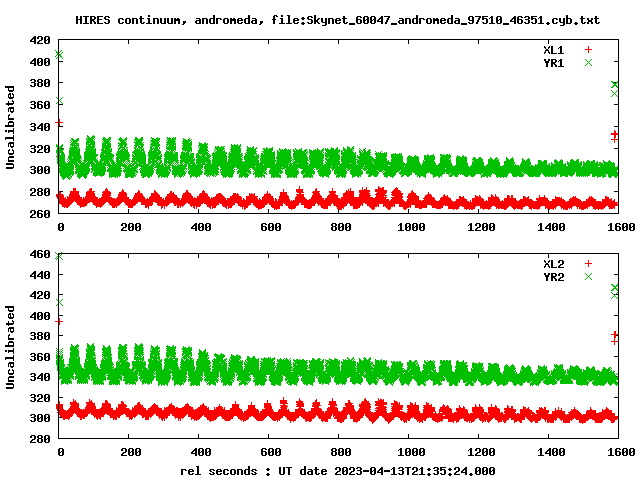
Task: Click the isolated red plus outlier near 344 in top plot
Action: click(59, 123)
